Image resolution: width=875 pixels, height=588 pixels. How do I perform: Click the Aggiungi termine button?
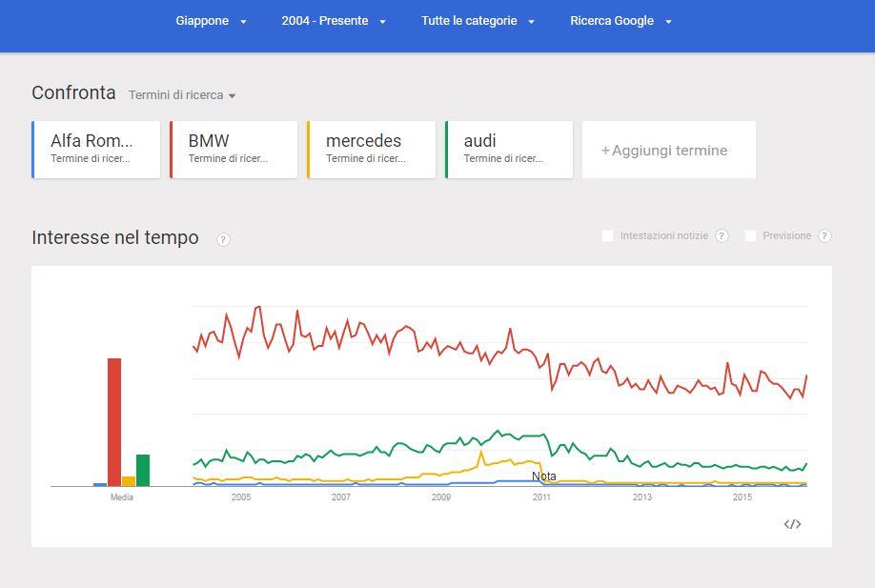[x=669, y=150]
